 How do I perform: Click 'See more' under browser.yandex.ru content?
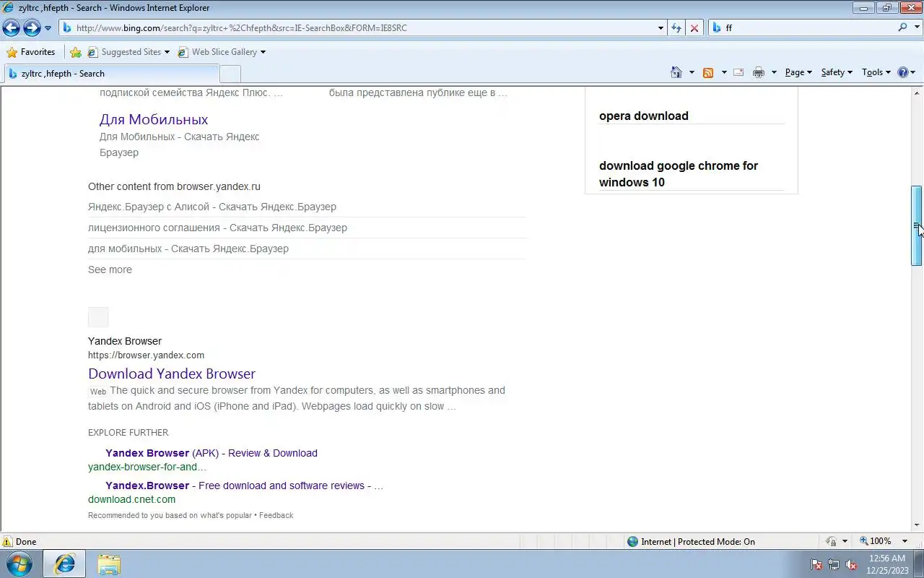(110, 269)
